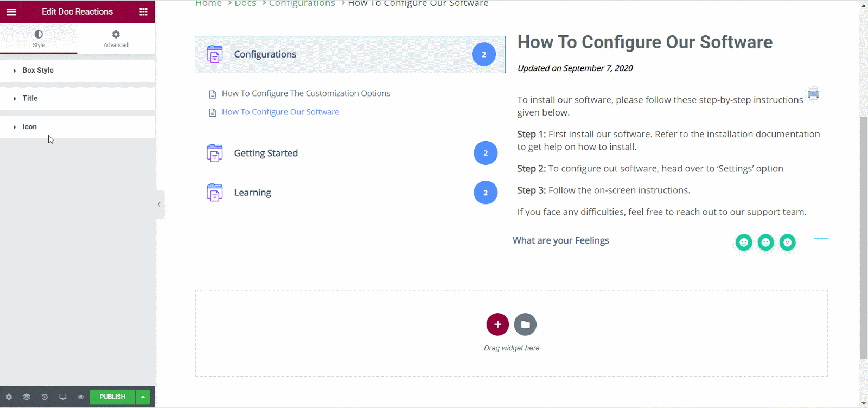This screenshot has width=868, height=408.
Task: Expand the Title section
Action: coord(30,99)
